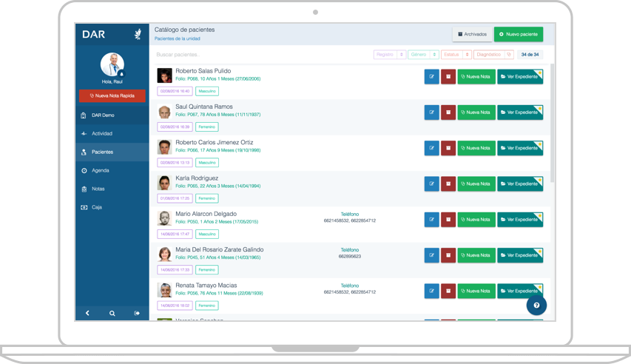
Task: Open Caja from the sidebar menu
Action: point(97,207)
